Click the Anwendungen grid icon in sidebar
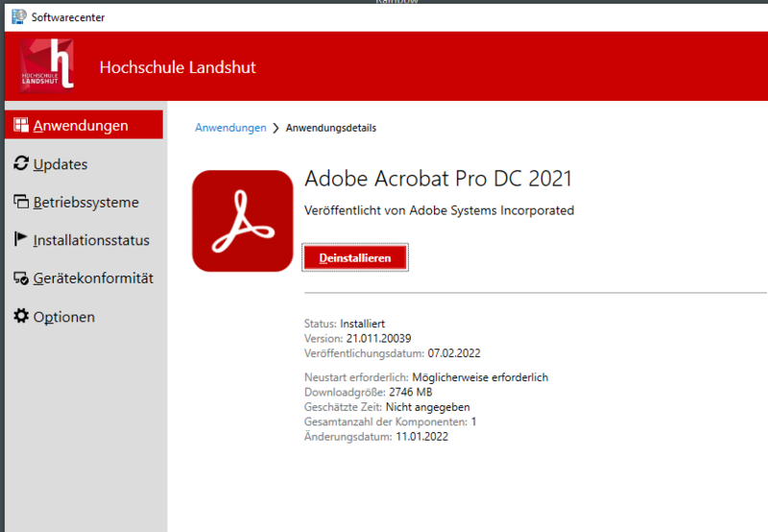This screenshot has width=768, height=532. pos(21,126)
